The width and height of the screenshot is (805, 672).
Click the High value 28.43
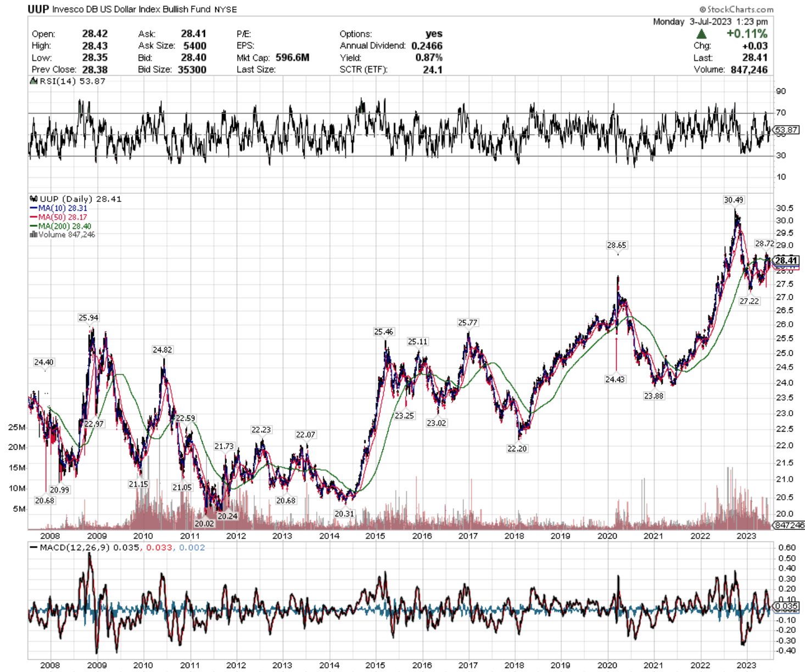tap(95, 46)
